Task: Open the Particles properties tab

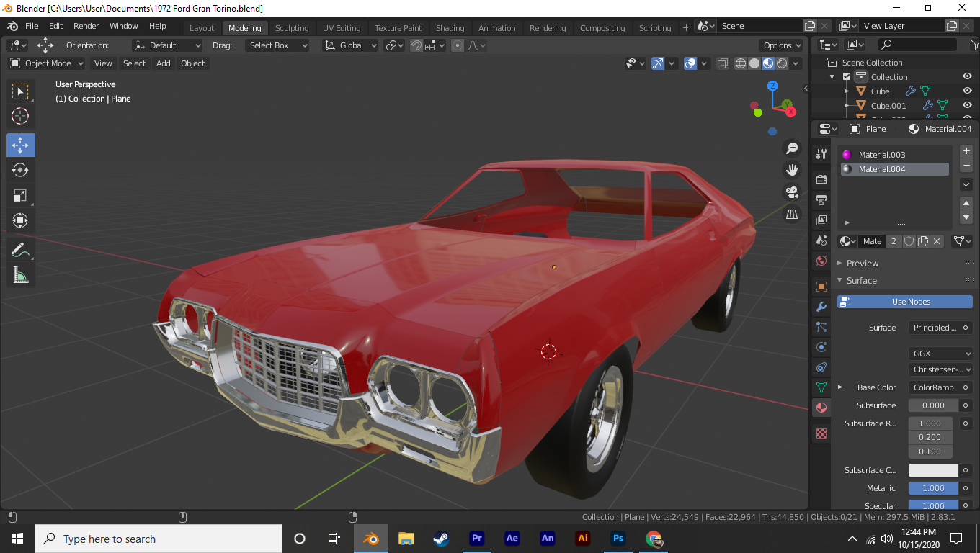Action: [821, 327]
